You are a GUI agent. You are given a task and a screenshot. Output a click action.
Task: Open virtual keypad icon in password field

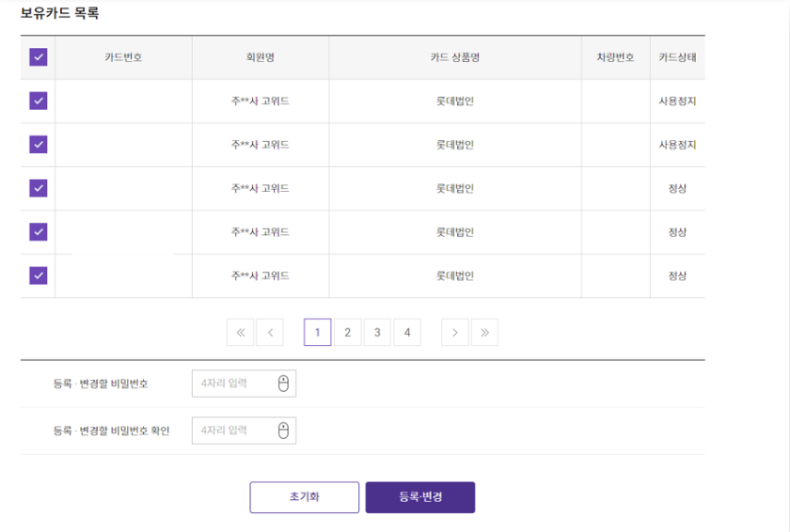[x=284, y=383]
